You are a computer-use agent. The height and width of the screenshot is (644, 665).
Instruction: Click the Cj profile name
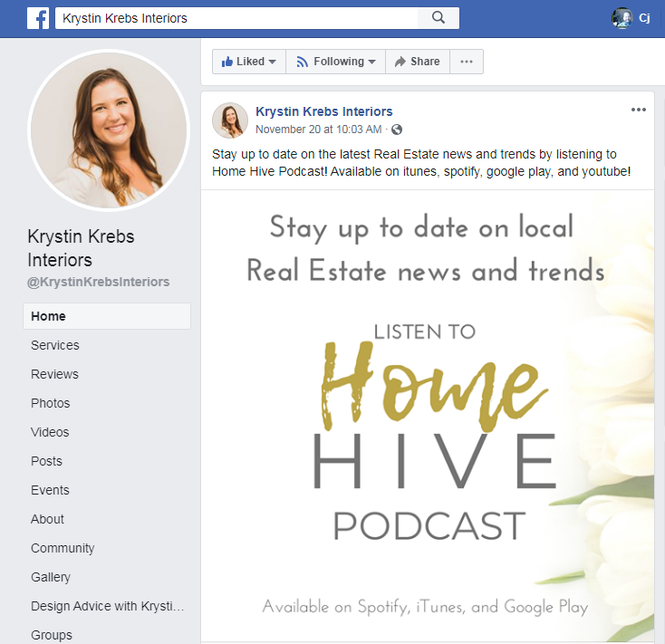click(644, 18)
